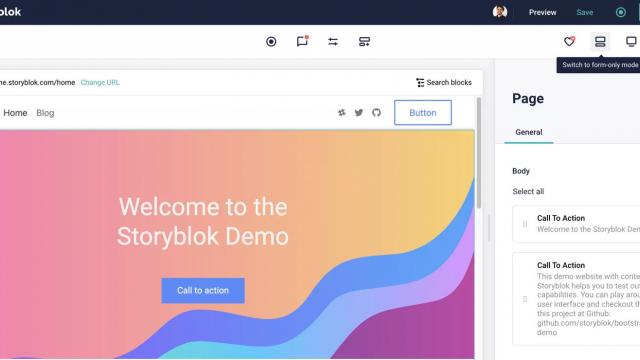
Task: Click Save in the top bar
Action: (584, 12)
